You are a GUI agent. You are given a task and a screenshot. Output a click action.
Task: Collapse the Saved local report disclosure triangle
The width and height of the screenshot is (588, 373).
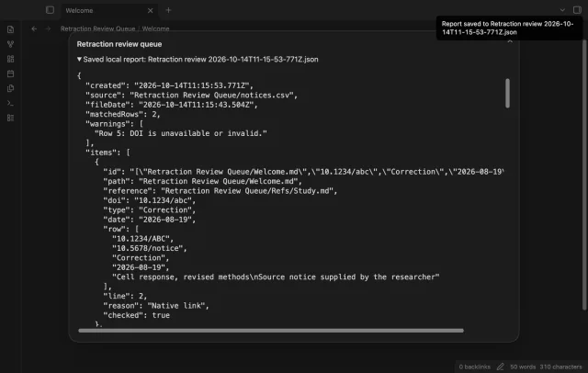pos(79,59)
